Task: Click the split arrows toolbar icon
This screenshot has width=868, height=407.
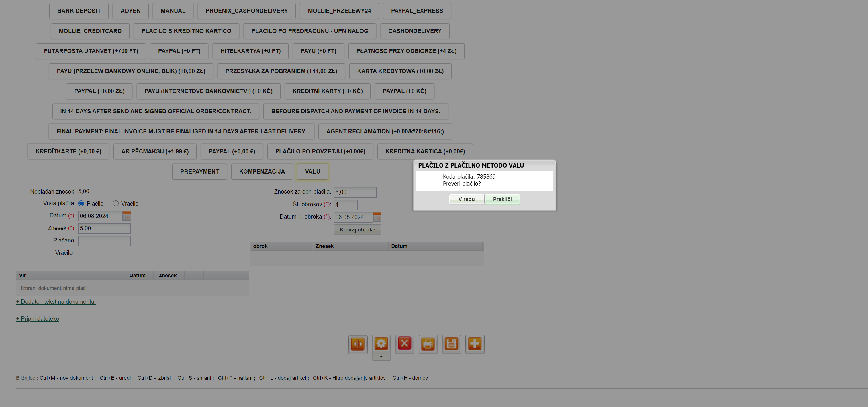Action: [x=358, y=344]
